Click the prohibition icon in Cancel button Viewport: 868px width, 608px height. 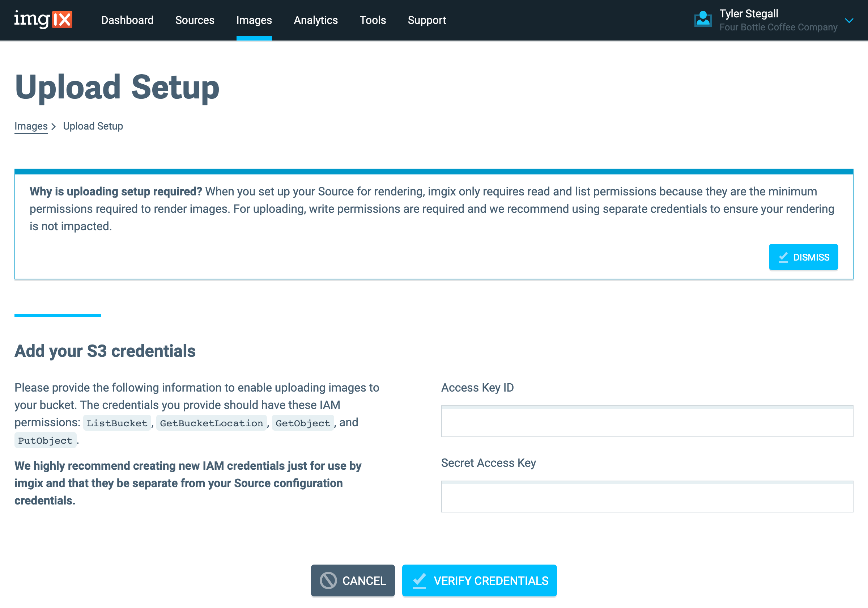point(328,580)
